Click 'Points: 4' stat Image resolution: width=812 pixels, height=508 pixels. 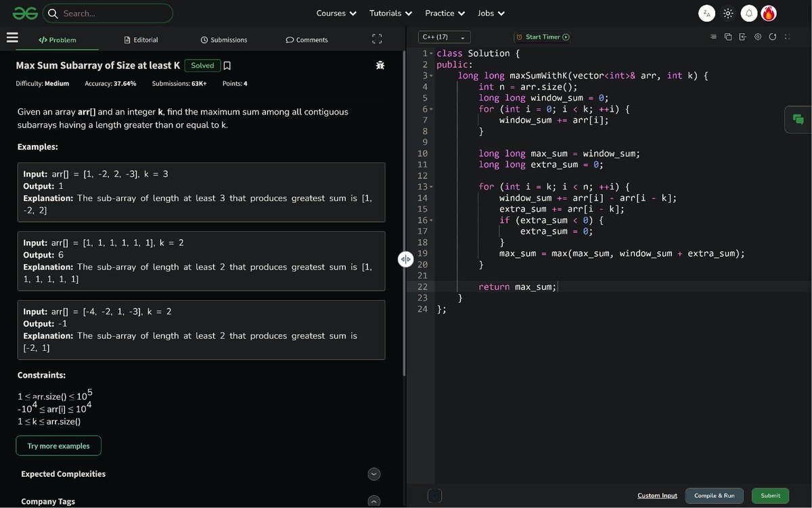click(235, 84)
